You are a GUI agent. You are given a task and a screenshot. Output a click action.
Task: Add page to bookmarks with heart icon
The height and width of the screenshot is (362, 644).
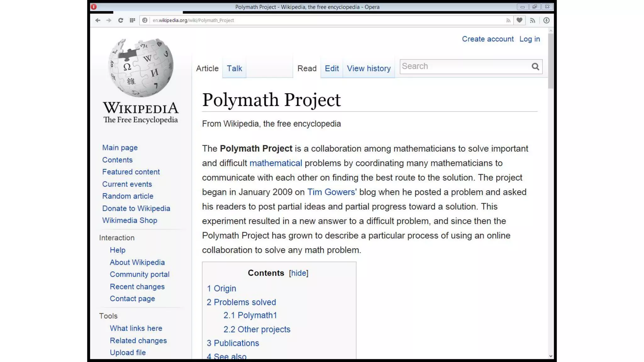pyautogui.click(x=519, y=20)
